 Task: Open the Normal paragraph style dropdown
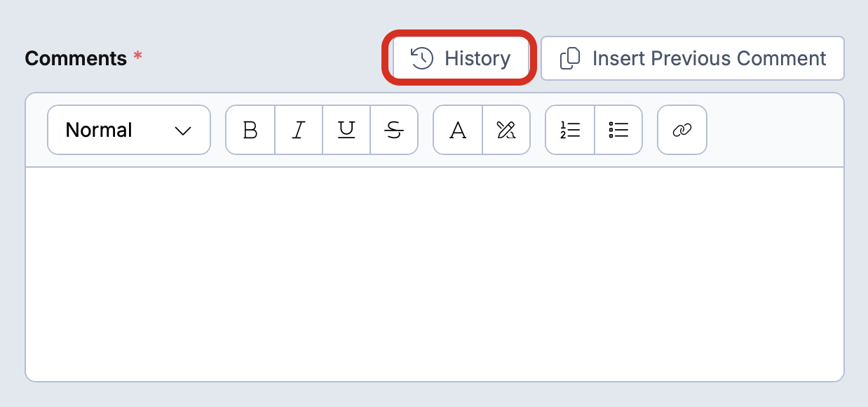129,130
